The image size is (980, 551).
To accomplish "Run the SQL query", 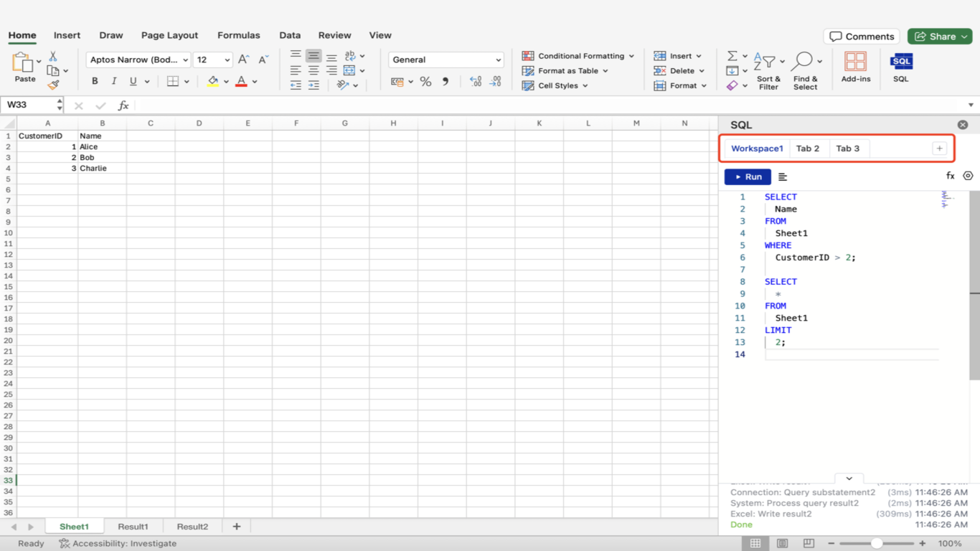I will [x=748, y=177].
